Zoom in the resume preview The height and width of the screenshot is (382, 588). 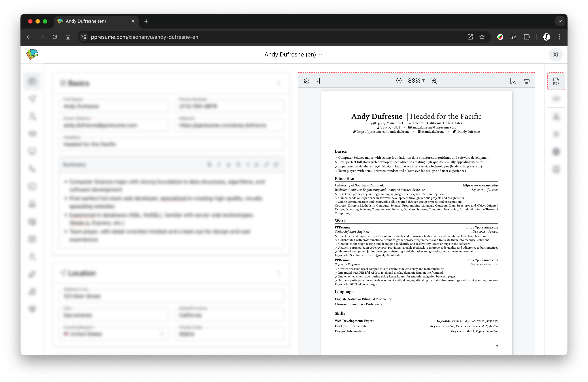pyautogui.click(x=434, y=81)
